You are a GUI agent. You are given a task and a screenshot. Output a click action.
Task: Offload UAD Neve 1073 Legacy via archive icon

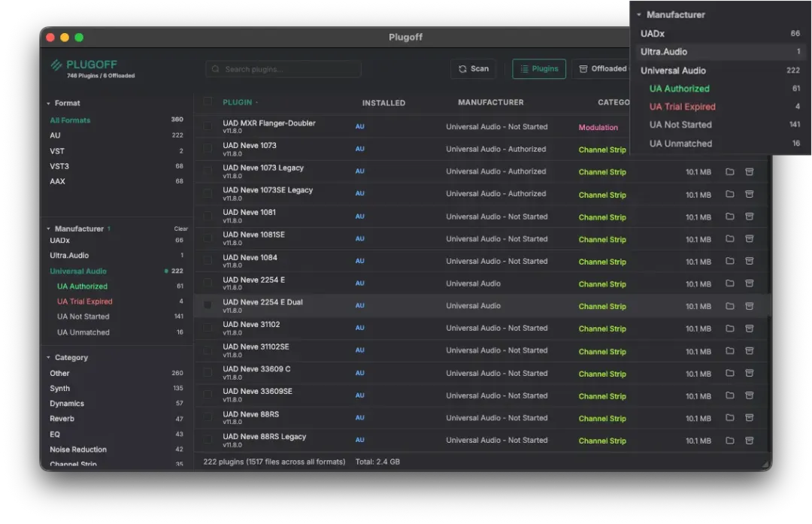[x=750, y=171]
